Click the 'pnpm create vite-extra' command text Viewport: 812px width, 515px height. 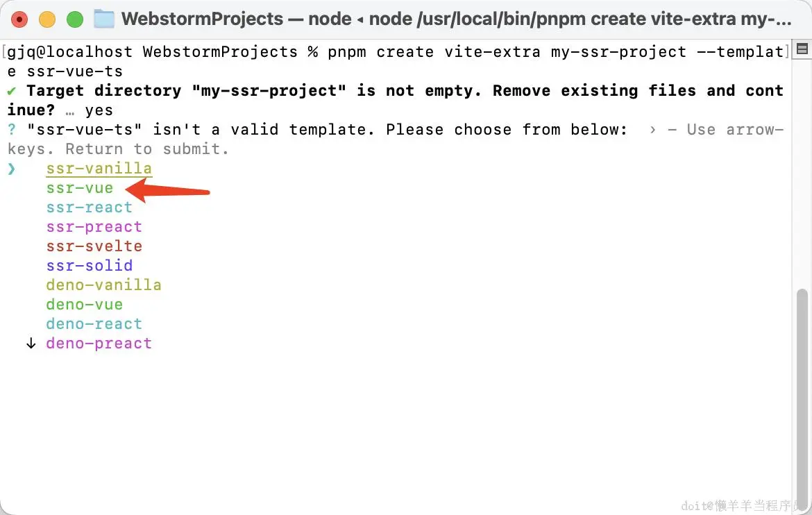coord(434,52)
